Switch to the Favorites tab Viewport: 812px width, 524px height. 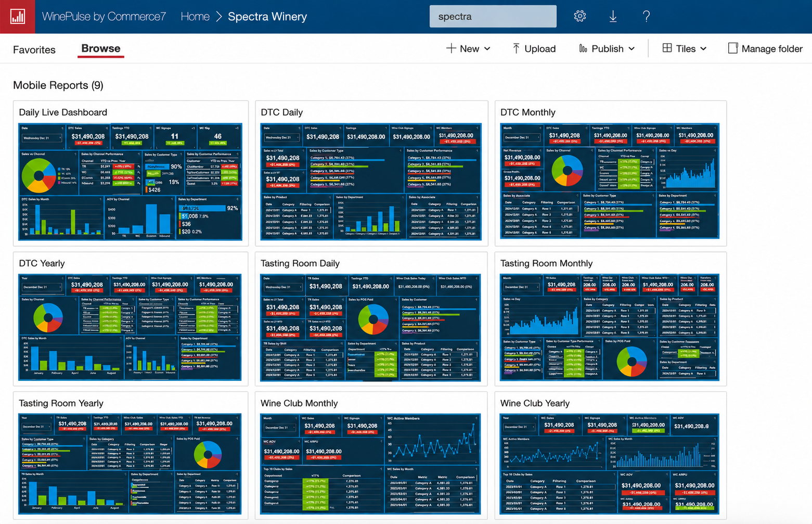[x=34, y=49]
